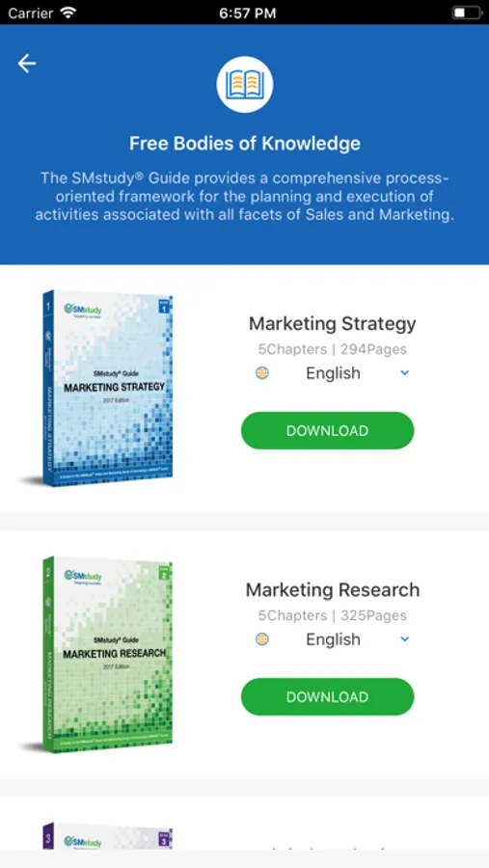Open English language selector under Marketing Strategy
The image size is (489, 868).
tap(333, 373)
